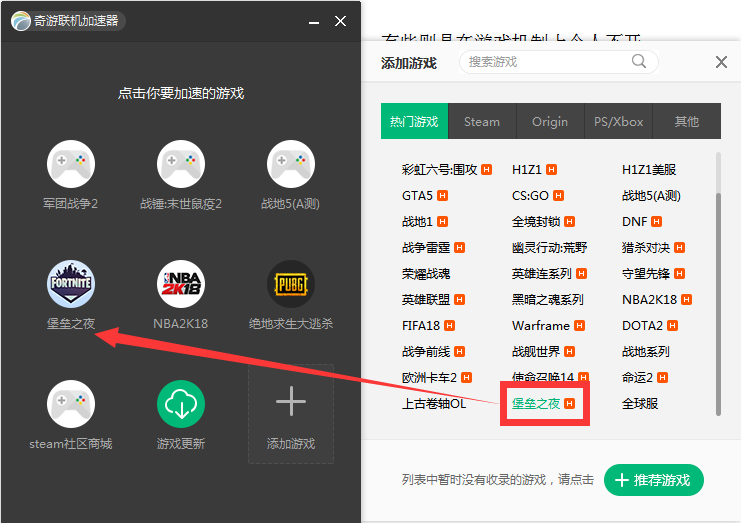Open the PS/Xbox tab
The height and width of the screenshot is (523, 741).
(619, 121)
